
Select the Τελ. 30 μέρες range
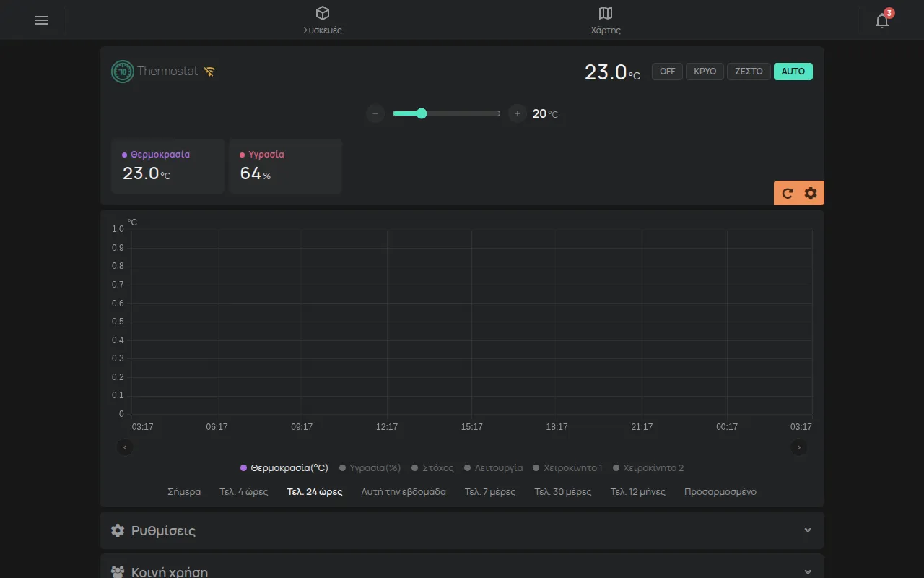[563, 492]
